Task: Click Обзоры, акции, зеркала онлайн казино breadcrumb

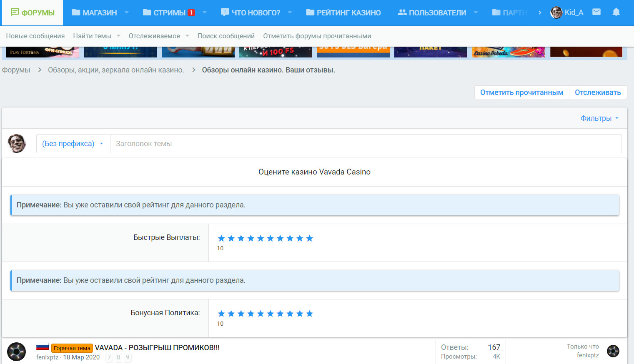Action: 116,70
